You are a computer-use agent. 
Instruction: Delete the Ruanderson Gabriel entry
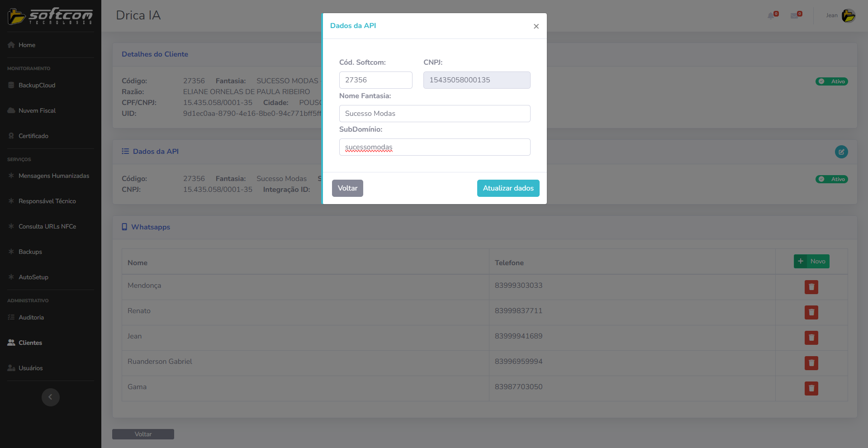pyautogui.click(x=811, y=363)
